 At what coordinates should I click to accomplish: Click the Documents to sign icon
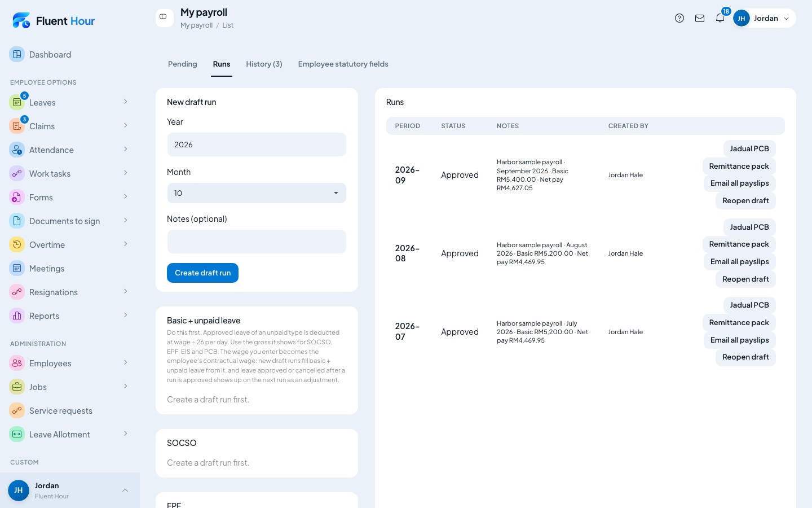coord(17,221)
